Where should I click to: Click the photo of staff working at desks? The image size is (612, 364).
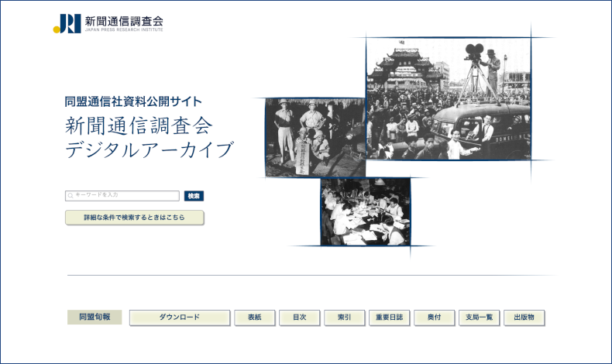click(365, 212)
